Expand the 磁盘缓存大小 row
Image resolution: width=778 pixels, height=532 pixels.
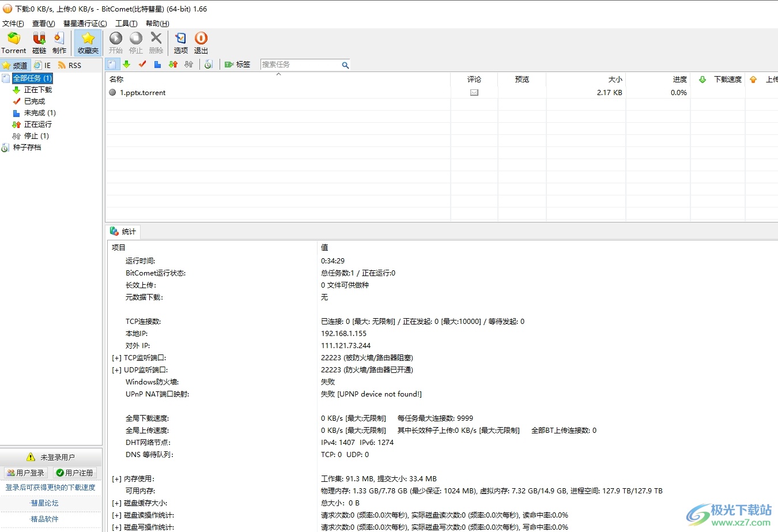pos(116,503)
